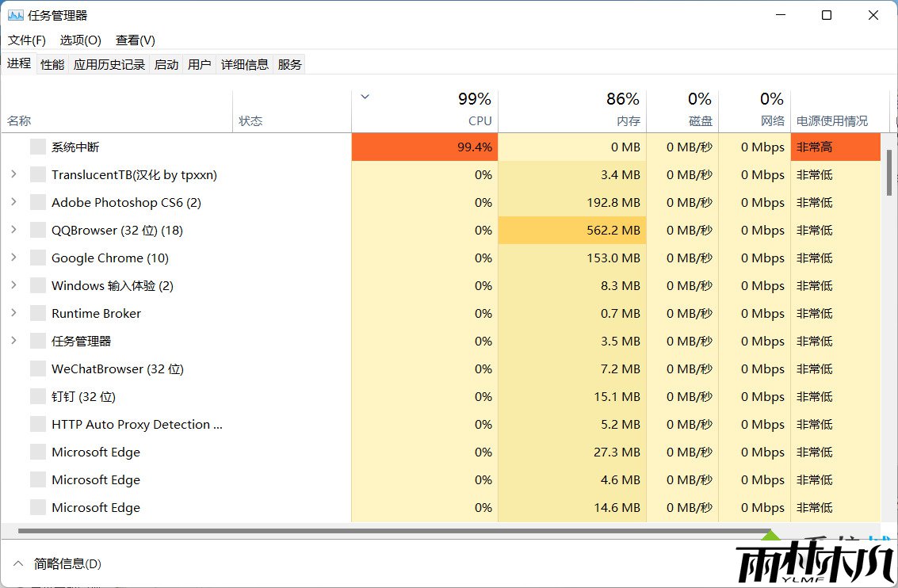Sort by the CPU column header
The image size is (898, 588).
[424, 112]
